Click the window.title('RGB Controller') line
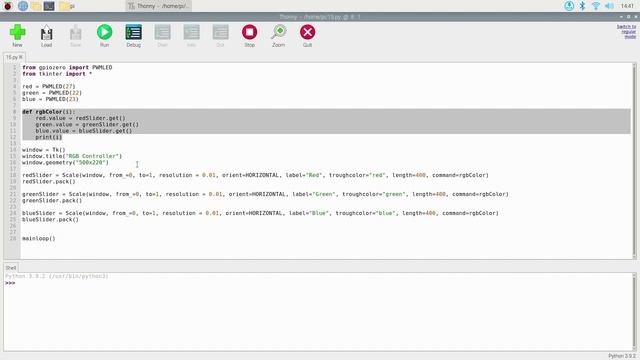Screen dimensions: 640x360 click(72, 156)
